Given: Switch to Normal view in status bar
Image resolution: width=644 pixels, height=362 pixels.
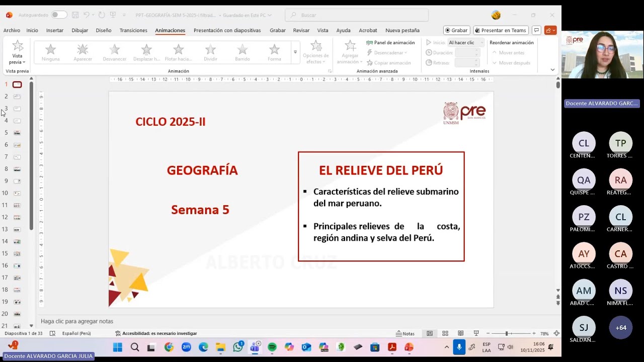Looking at the screenshot, I should tap(430, 333).
